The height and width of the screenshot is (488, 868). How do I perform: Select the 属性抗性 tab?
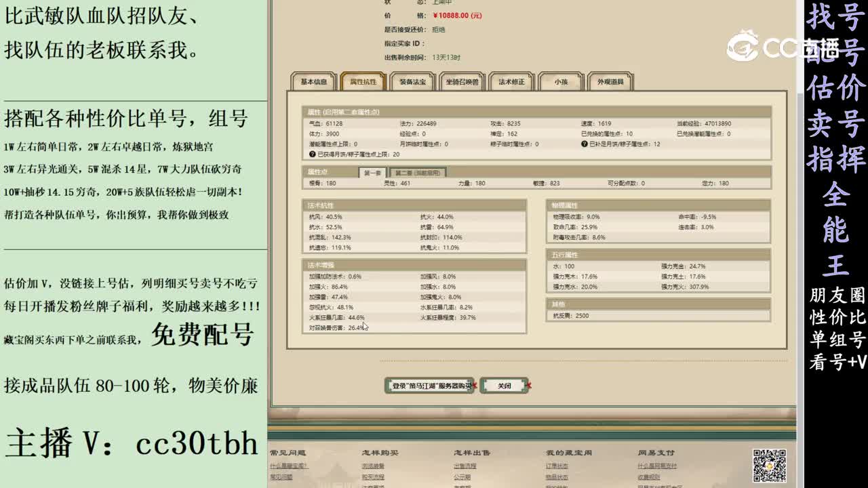click(x=363, y=82)
